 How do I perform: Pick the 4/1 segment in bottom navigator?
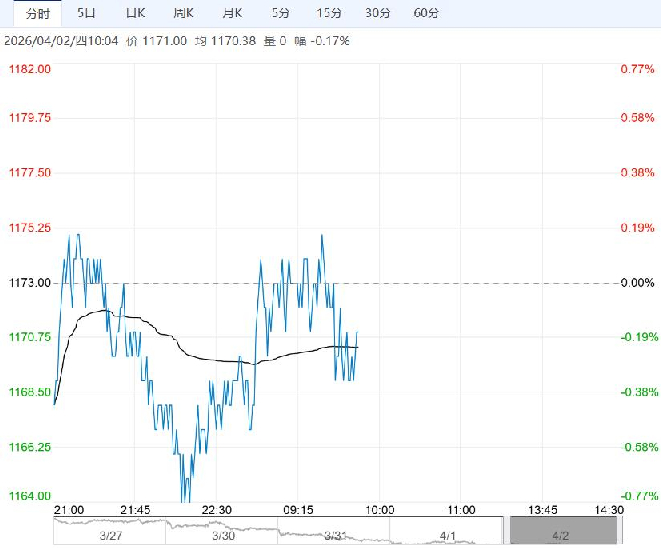coord(448,535)
